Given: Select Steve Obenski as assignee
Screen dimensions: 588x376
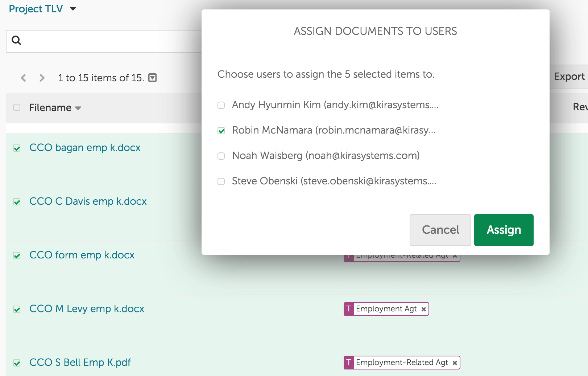Looking at the screenshot, I should point(221,181).
